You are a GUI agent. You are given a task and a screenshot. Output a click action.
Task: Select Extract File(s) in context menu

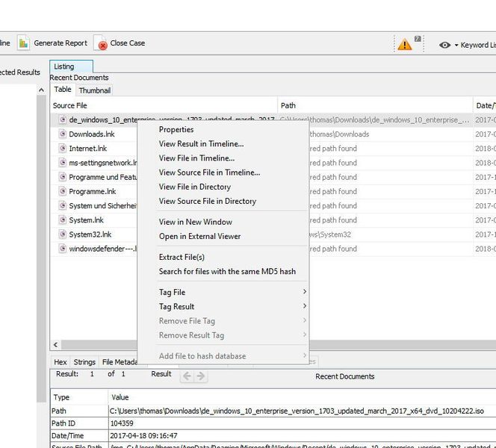(182, 257)
